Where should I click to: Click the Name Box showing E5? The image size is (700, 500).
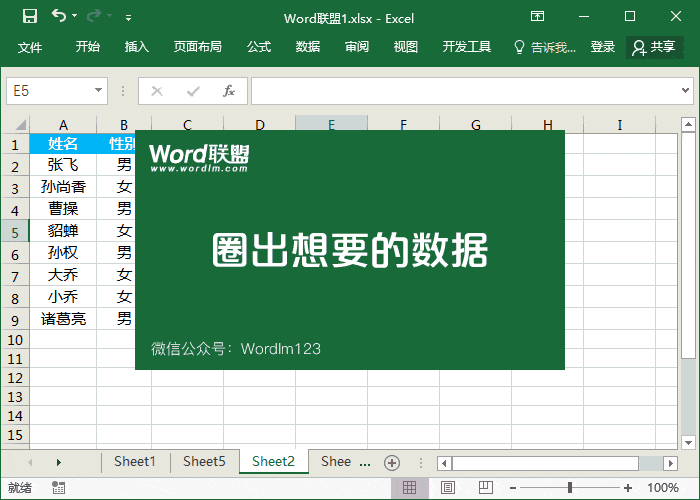49,91
